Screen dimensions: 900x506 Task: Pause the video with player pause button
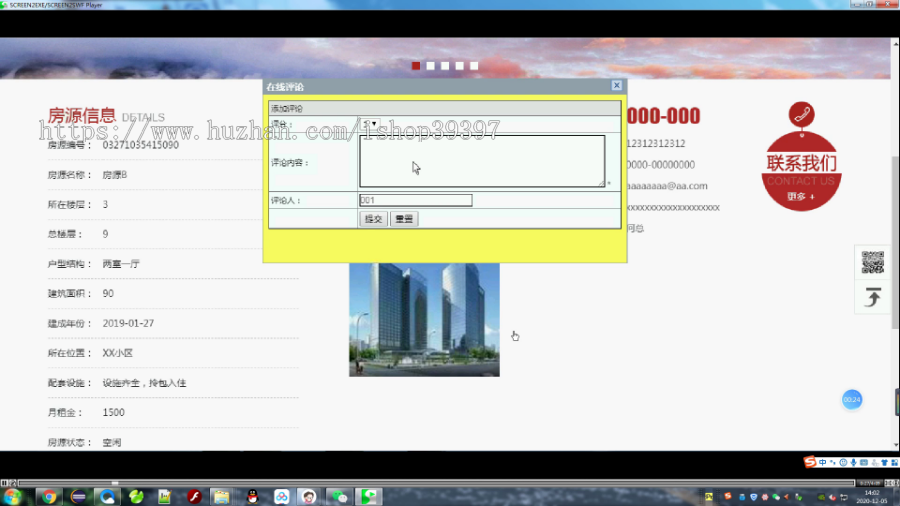[x=4, y=483]
